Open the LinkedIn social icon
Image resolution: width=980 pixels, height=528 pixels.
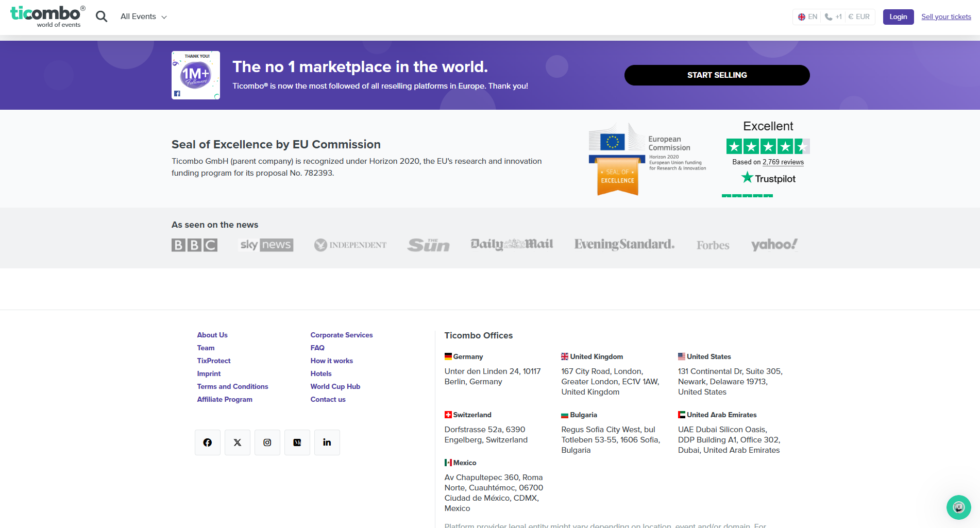pos(327,442)
